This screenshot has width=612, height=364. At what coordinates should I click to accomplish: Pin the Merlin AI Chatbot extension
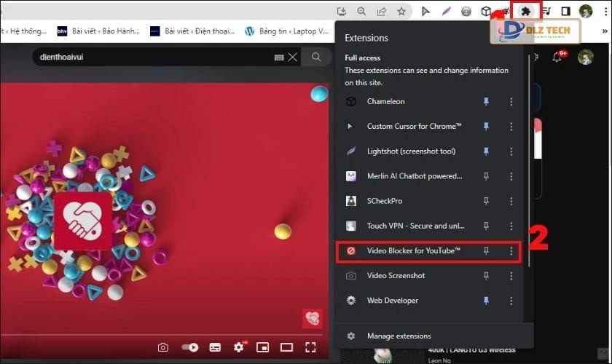click(486, 176)
